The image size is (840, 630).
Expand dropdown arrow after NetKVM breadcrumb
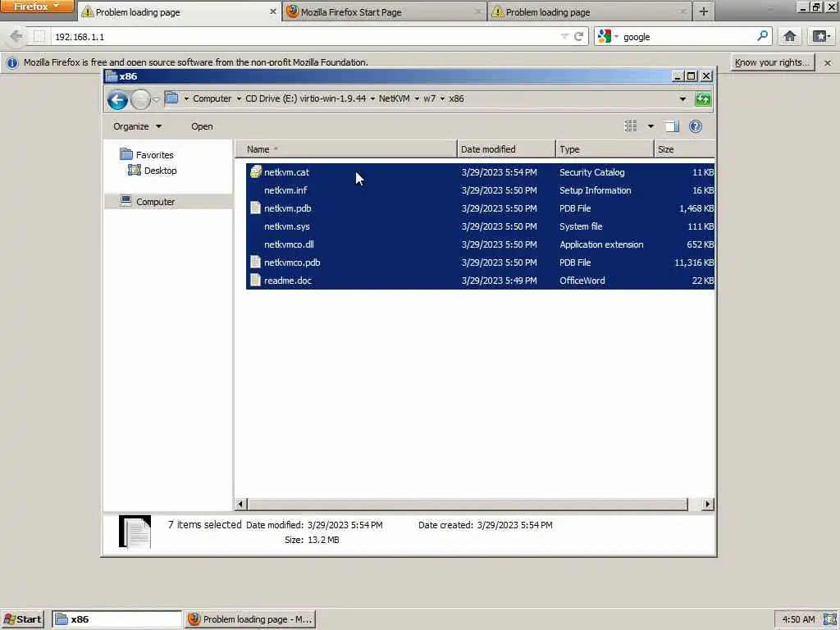pyautogui.click(x=417, y=98)
